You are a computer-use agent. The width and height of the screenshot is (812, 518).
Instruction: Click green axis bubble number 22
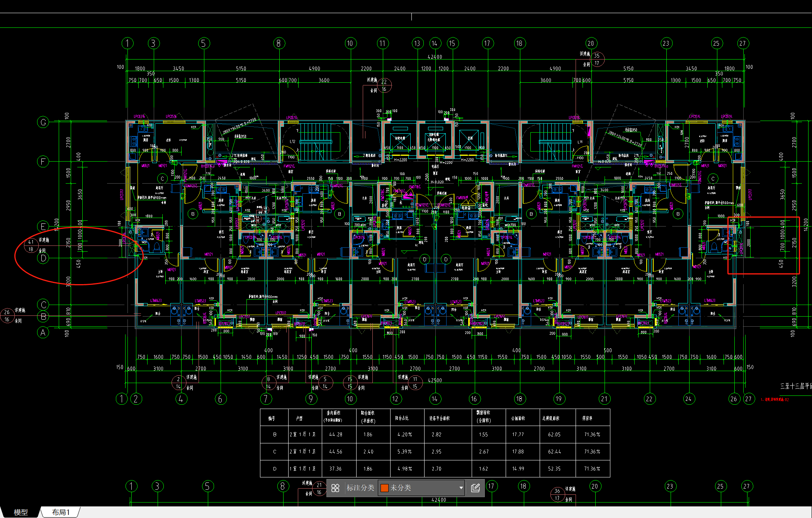tap(649, 399)
